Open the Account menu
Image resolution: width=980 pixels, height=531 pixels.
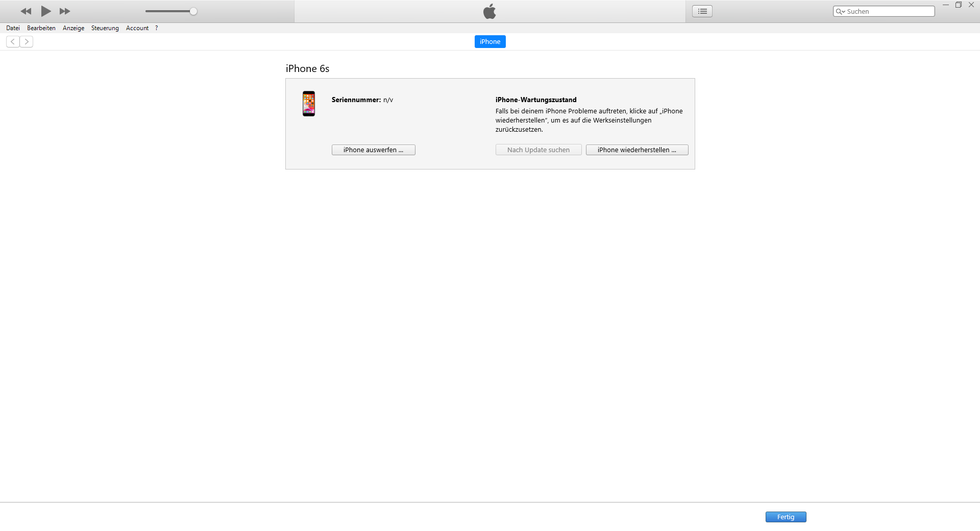pyautogui.click(x=137, y=28)
